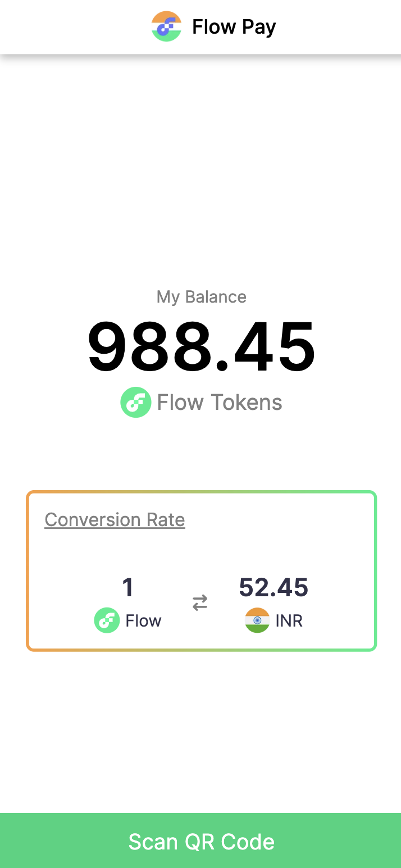401x868 pixels.
Task: Click the Indian flag icon next to INR
Action: pyautogui.click(x=257, y=620)
